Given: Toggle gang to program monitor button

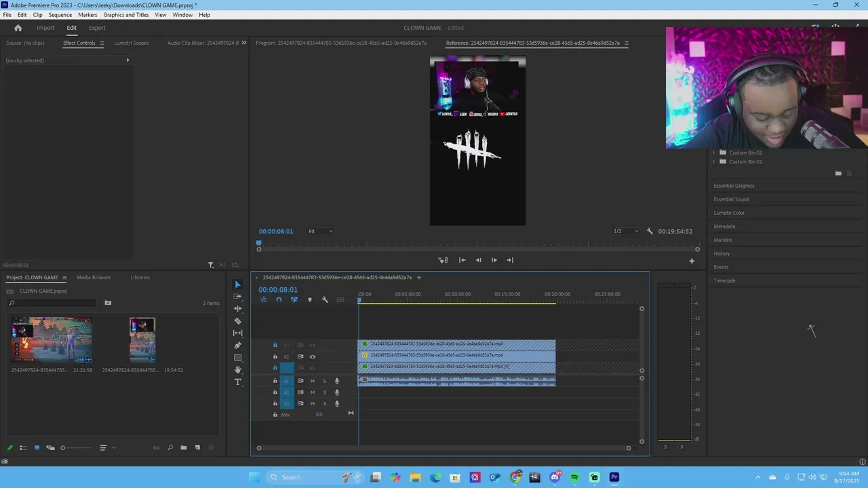Looking at the screenshot, I should (443, 260).
